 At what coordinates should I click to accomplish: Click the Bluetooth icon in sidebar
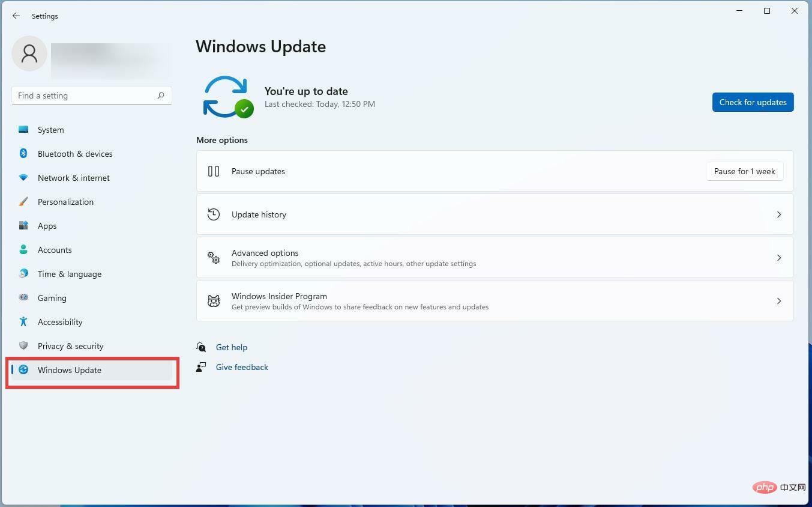point(23,153)
